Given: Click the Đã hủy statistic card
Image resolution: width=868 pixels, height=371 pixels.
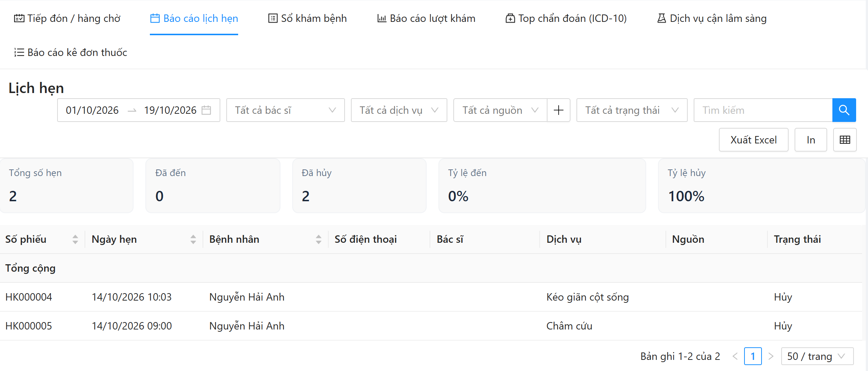Looking at the screenshot, I should pyautogui.click(x=359, y=186).
